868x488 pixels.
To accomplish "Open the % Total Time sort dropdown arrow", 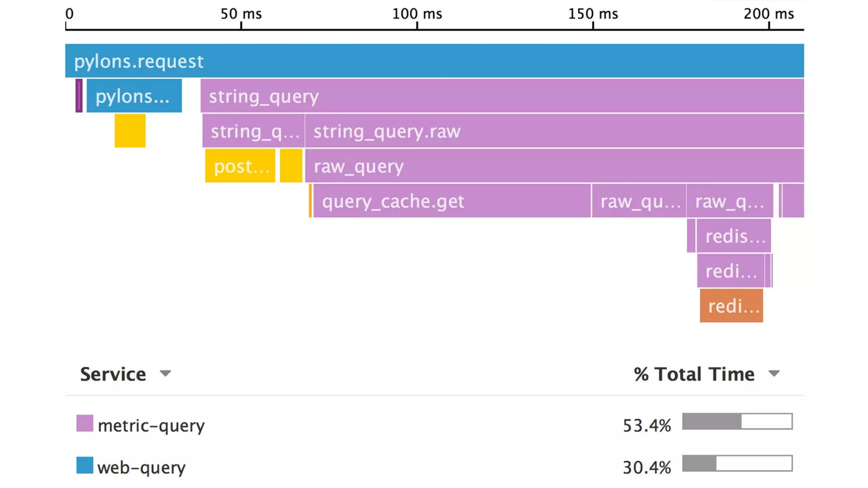I will pyautogui.click(x=774, y=374).
